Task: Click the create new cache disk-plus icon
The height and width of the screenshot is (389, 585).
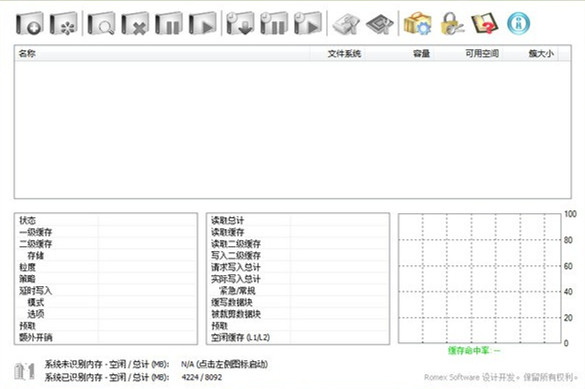Action: [29, 23]
